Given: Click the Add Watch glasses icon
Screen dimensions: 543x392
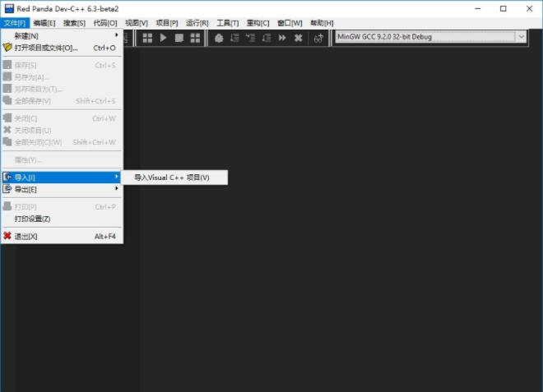Looking at the screenshot, I should pyautogui.click(x=318, y=38).
